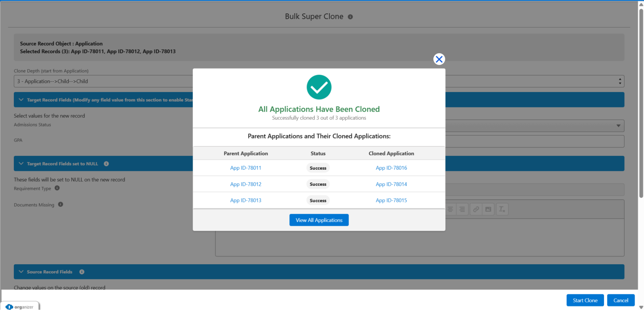644x310 pixels.
Task: Click the View All Applications button
Action: [x=319, y=220]
